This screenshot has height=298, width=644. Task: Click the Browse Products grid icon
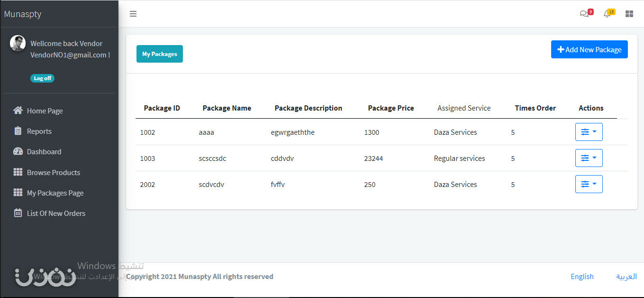tap(18, 172)
